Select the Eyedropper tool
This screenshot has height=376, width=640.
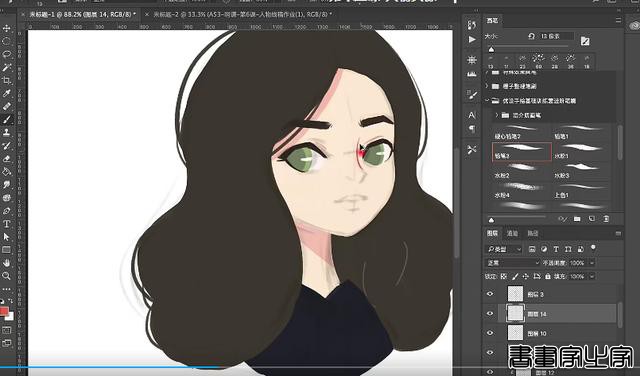(7, 93)
